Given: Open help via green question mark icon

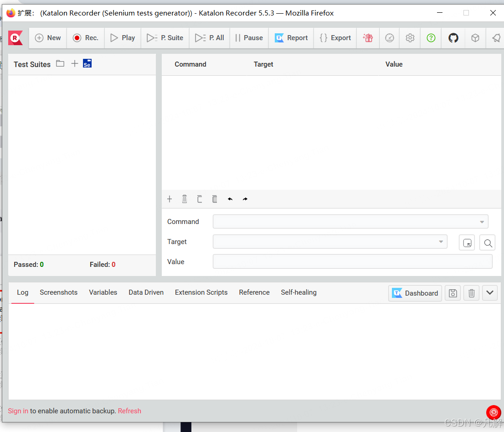Looking at the screenshot, I should [431, 38].
